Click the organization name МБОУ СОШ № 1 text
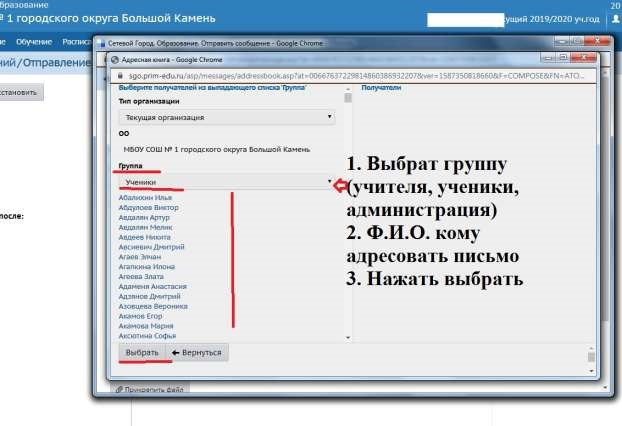 coord(217,150)
